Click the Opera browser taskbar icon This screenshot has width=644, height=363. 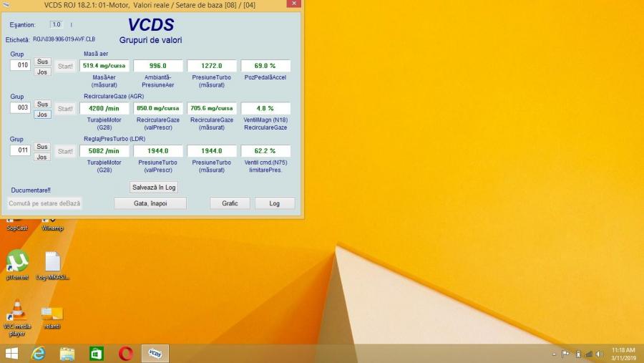coord(126,354)
